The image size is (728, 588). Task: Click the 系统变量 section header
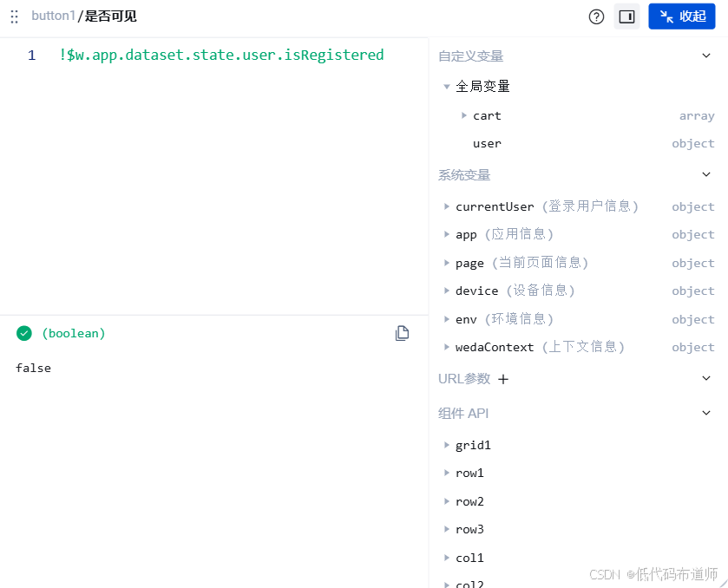(464, 175)
